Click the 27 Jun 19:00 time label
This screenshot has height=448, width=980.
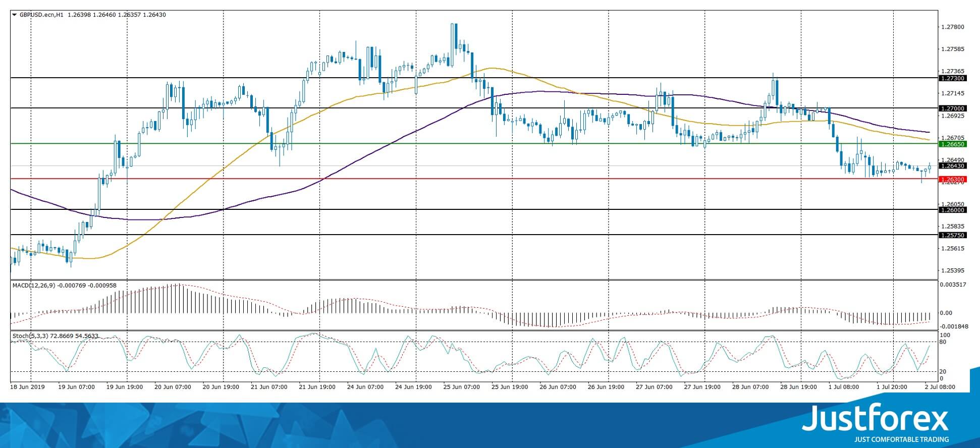coord(702,387)
